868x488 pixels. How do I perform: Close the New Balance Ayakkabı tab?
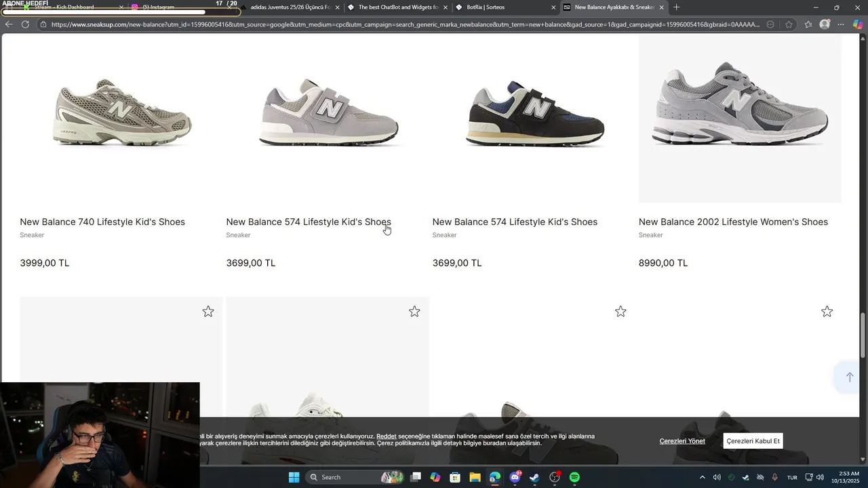coord(662,7)
